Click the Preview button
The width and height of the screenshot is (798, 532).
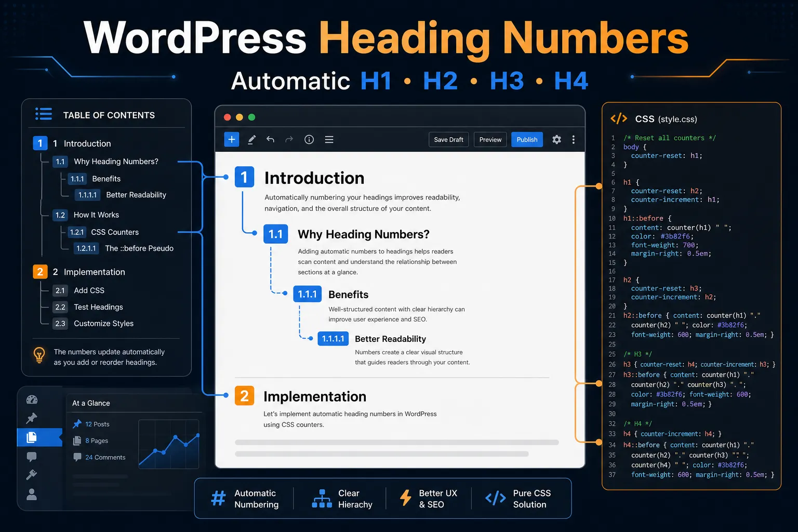[x=490, y=139]
